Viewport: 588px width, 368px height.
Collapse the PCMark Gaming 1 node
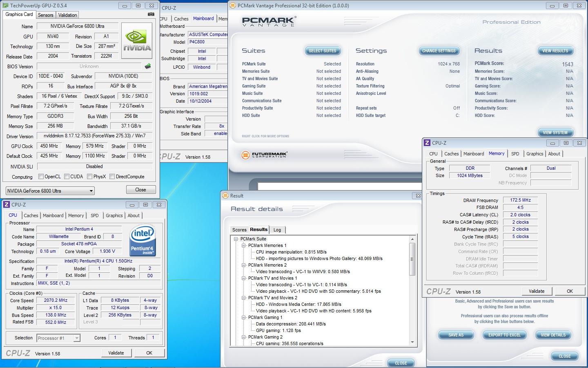[x=244, y=317]
